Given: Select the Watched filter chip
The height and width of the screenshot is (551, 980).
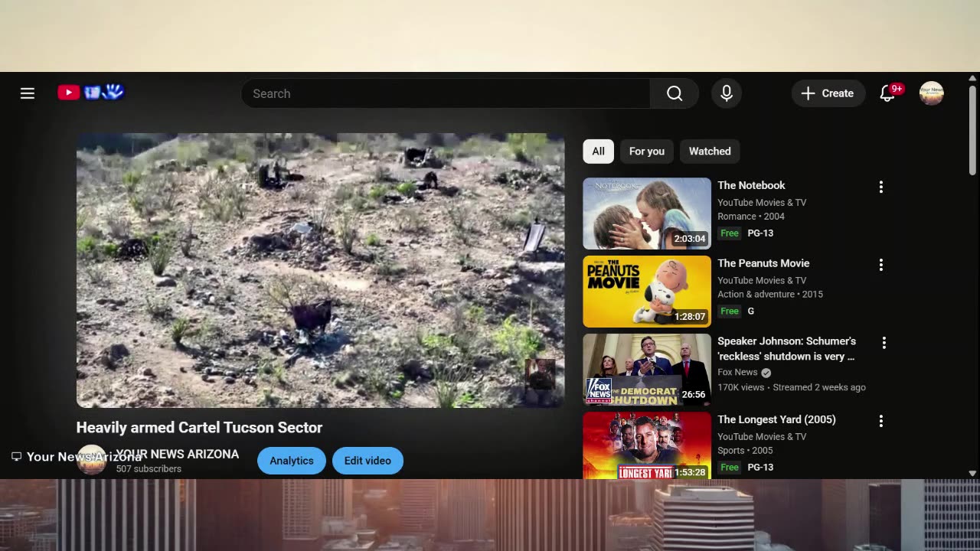Looking at the screenshot, I should (710, 152).
